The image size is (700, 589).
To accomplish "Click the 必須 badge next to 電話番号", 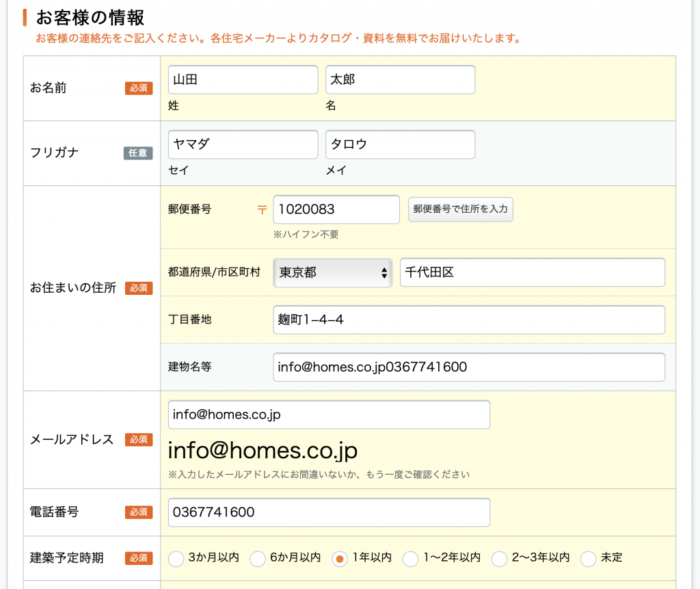I will click(x=139, y=512).
